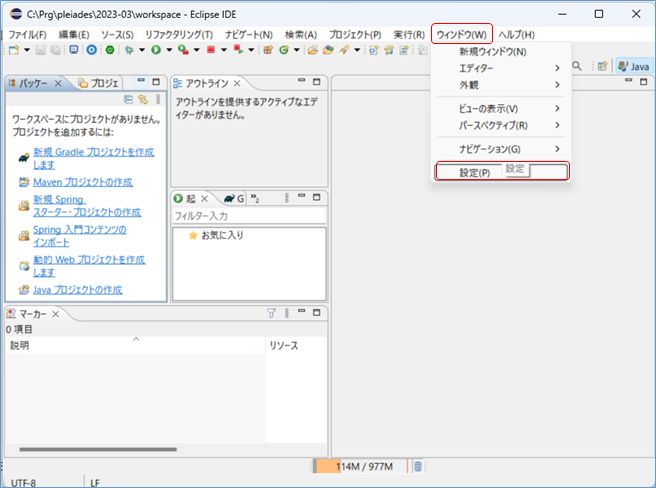Show hidden tabs chevron with 2
The image size is (656, 488).
[x=255, y=198]
